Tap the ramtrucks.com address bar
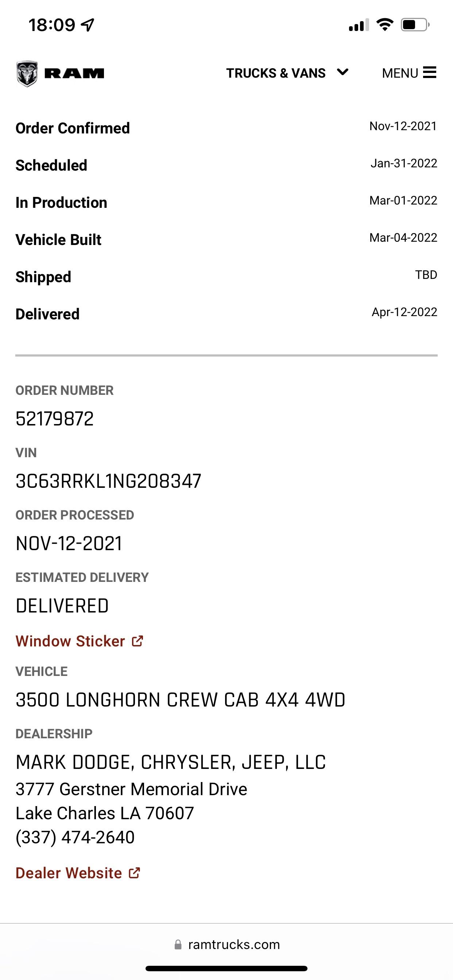453x980 pixels. pos(234,945)
